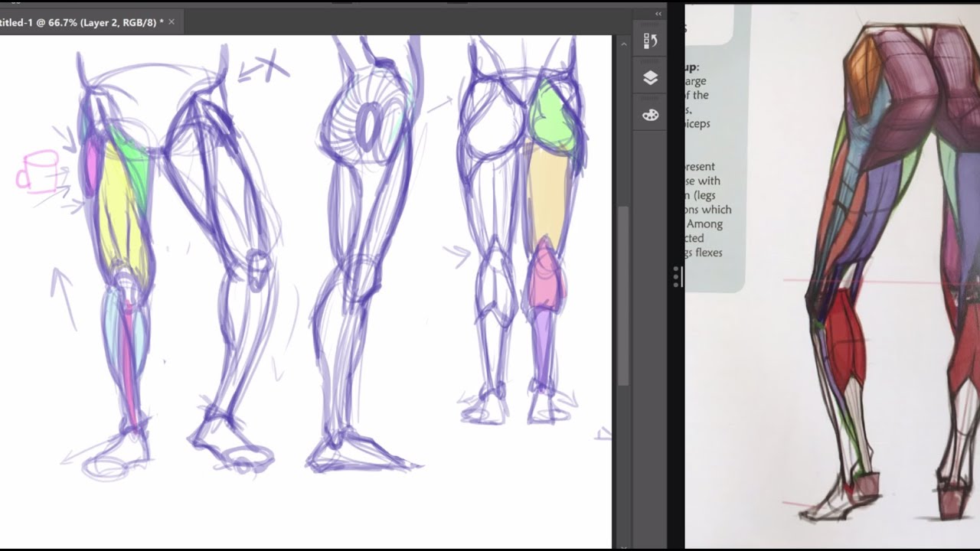Expand the collapsed panel dock via double chevron
The height and width of the screenshot is (551, 980).
point(657,13)
